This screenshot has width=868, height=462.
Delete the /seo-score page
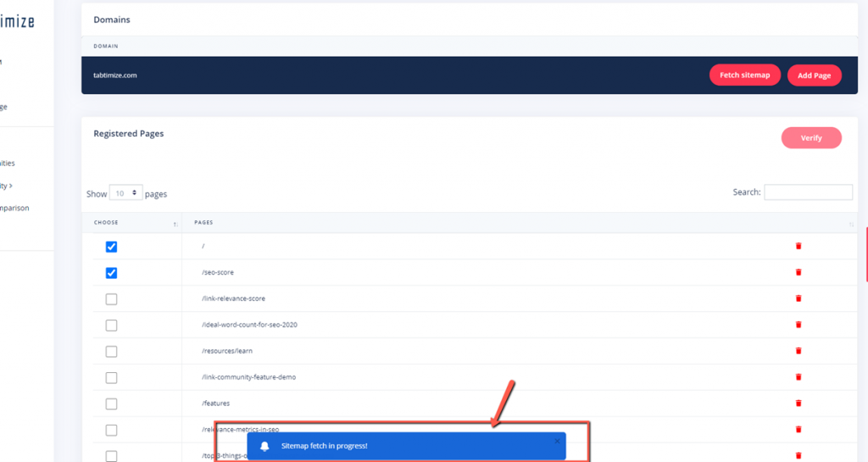[x=798, y=272]
